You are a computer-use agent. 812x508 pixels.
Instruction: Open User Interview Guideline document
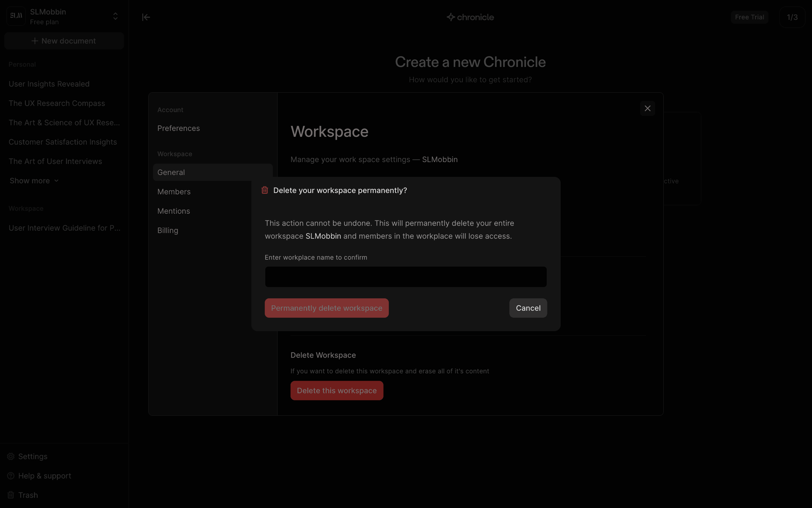(64, 228)
